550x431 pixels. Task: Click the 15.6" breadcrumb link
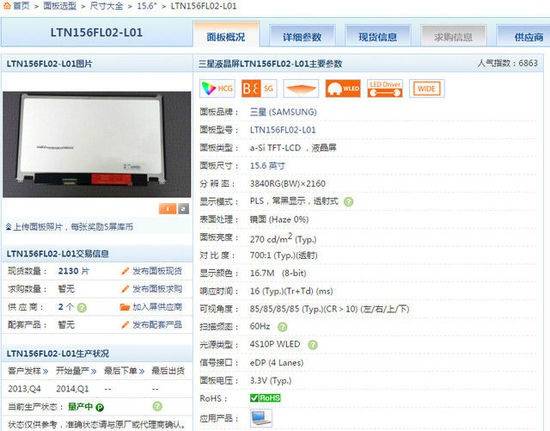146,6
